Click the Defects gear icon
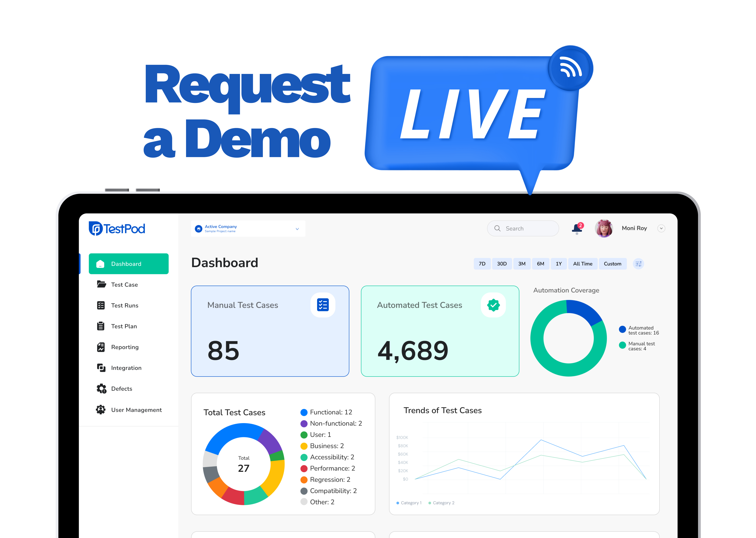 pos(101,389)
